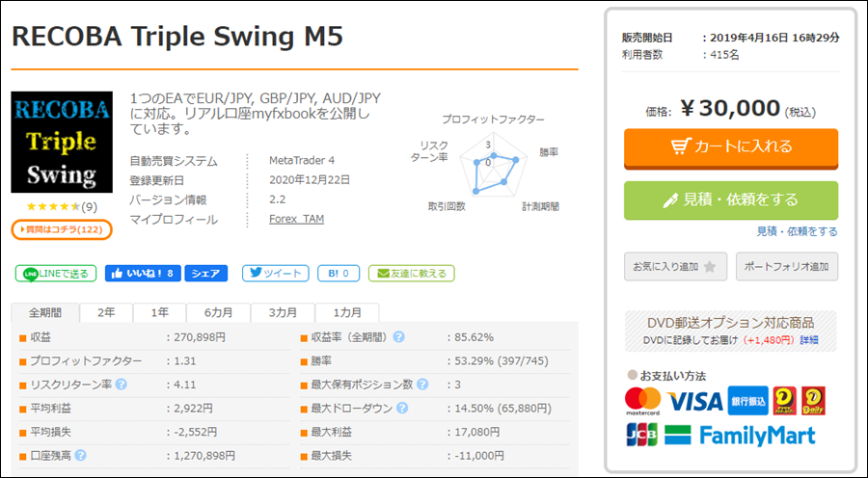Click the 勝率 value 53.29% (397/745)
Image resolution: width=868 pixels, height=478 pixels.
click(x=502, y=360)
